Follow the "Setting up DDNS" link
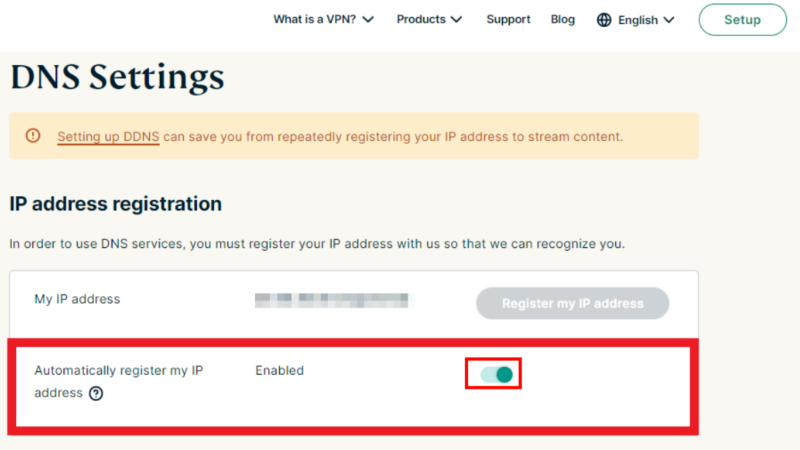This screenshot has width=800, height=450. [x=108, y=136]
